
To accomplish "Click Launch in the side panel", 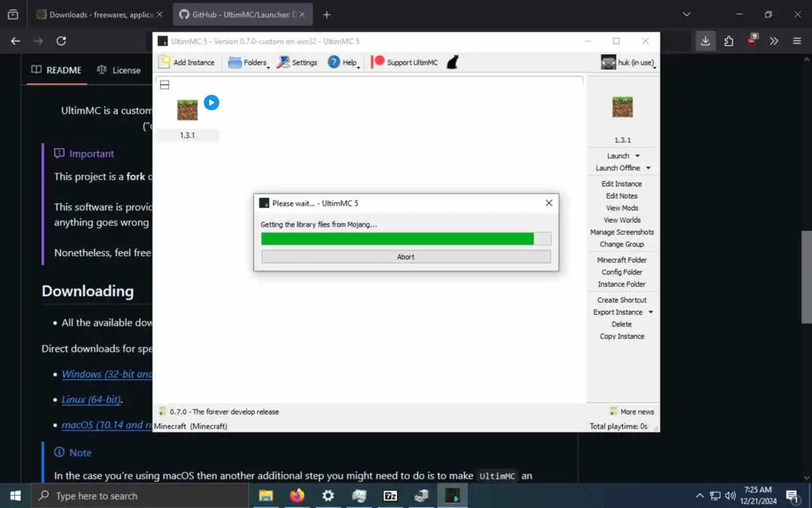I will [x=618, y=156].
